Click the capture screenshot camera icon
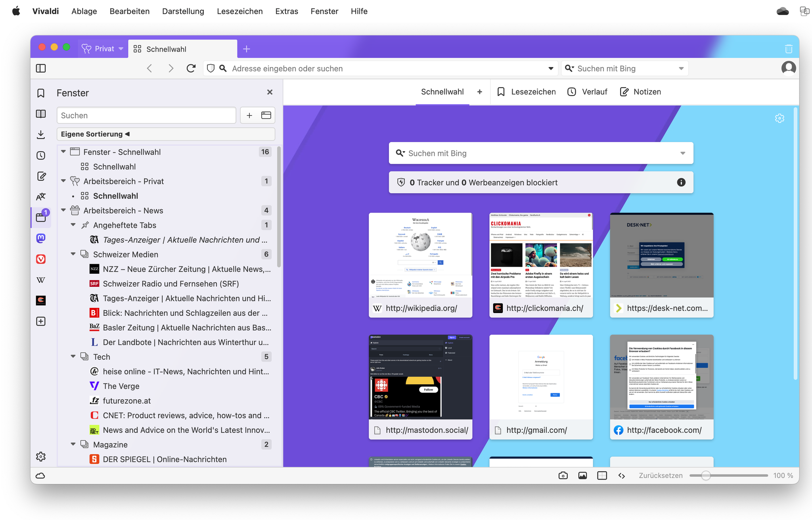The width and height of the screenshot is (812, 520). pos(563,476)
